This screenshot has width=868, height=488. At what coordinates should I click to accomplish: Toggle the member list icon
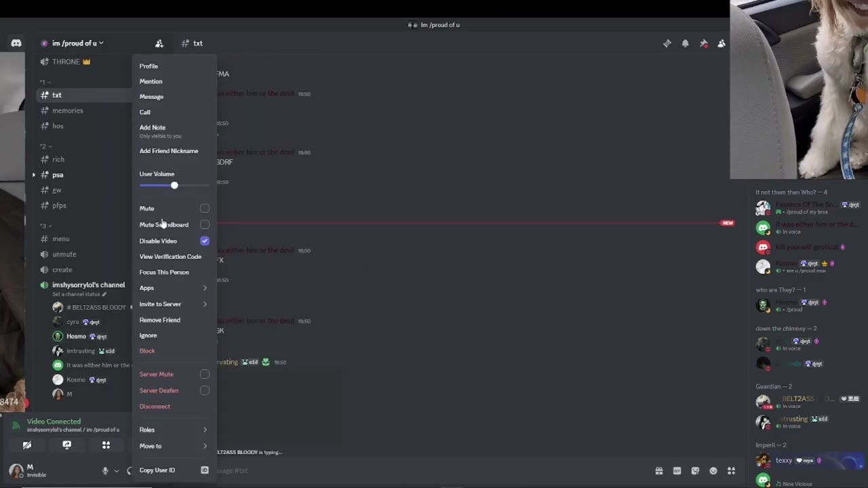click(722, 43)
